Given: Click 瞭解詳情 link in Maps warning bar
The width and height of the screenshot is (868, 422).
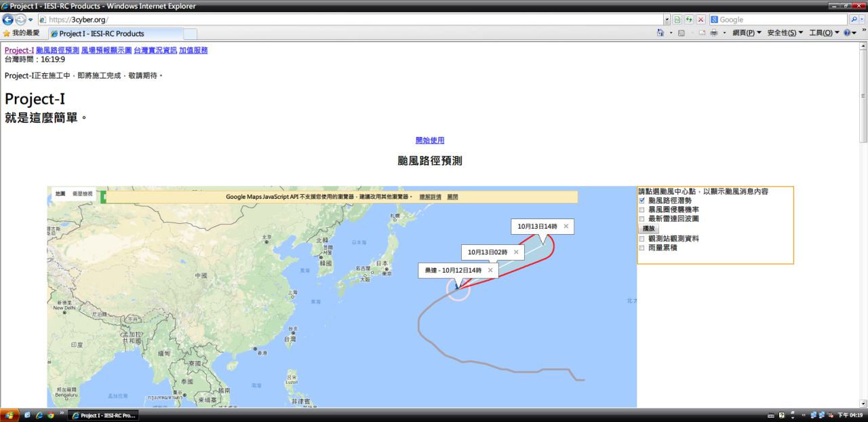Looking at the screenshot, I should pyautogui.click(x=430, y=197).
